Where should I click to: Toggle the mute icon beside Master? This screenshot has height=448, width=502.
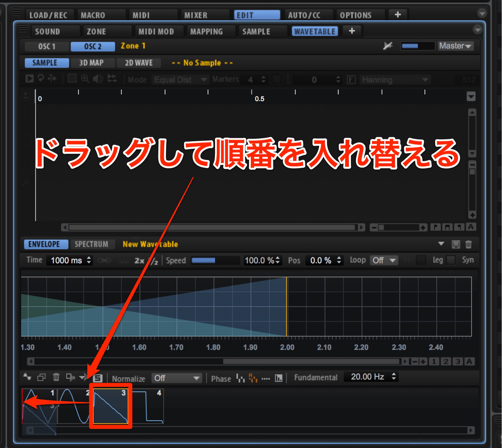[388, 46]
